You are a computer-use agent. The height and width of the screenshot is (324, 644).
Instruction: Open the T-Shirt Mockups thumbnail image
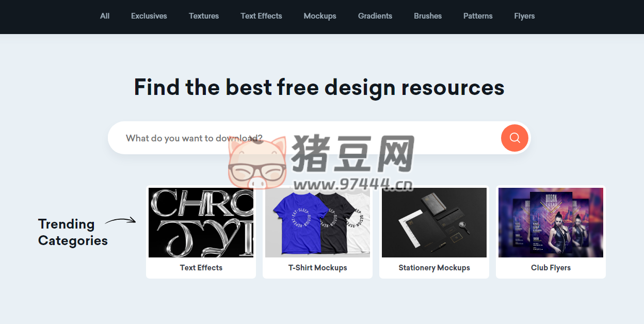[x=317, y=222]
